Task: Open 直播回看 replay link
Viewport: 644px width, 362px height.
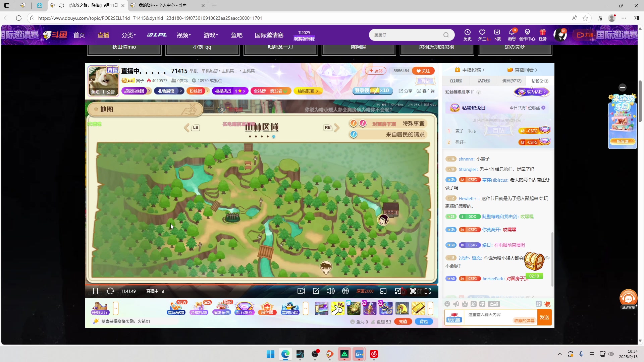Action: coord(523,70)
